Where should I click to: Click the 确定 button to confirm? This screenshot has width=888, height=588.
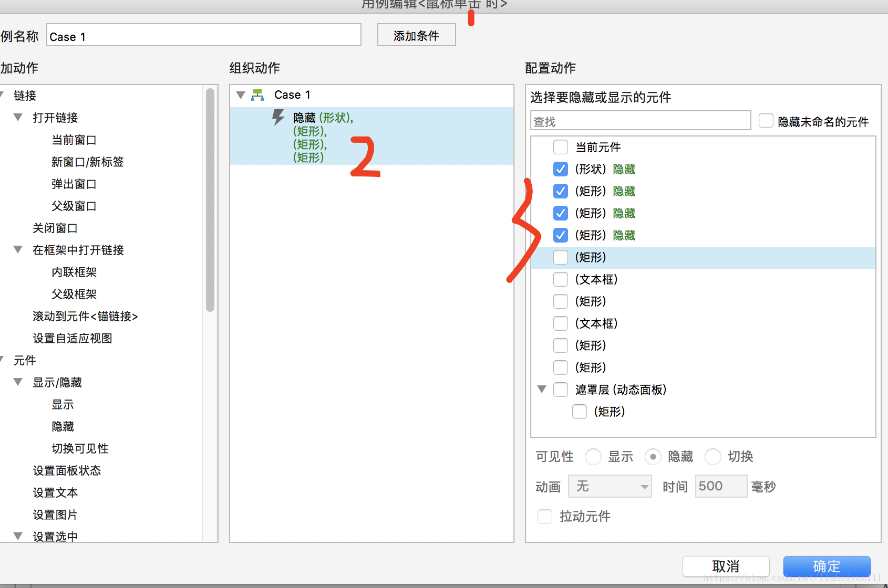click(827, 566)
